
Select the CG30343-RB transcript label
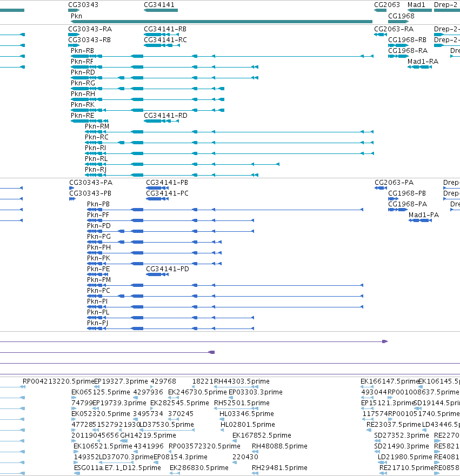(89, 40)
